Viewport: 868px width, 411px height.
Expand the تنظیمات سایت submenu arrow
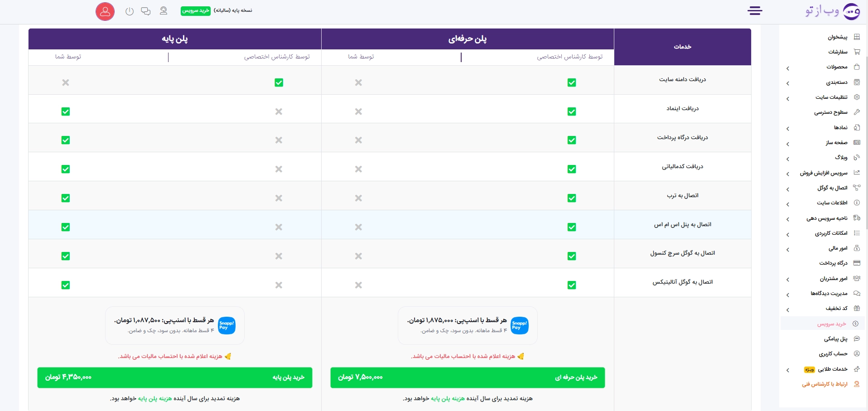(x=788, y=99)
